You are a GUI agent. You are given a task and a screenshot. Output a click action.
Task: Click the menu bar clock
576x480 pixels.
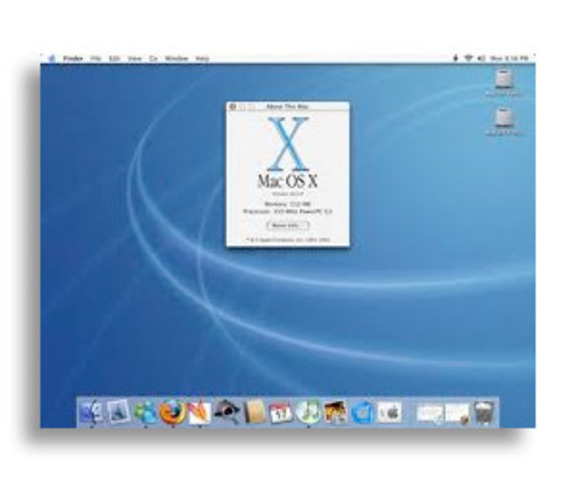510,58
